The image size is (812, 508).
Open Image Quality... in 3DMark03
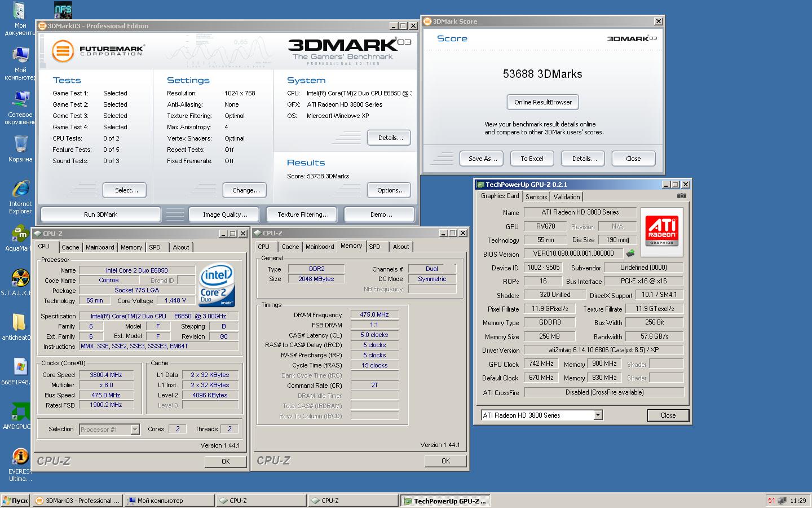224,214
